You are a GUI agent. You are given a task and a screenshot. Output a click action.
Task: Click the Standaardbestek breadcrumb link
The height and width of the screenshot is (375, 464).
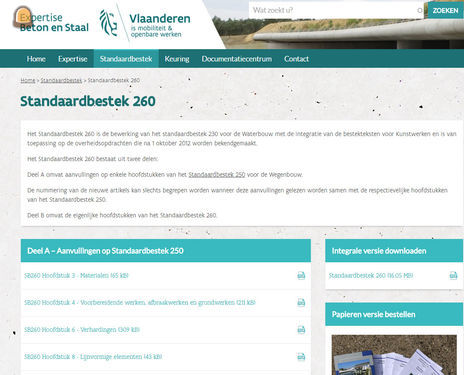61,80
